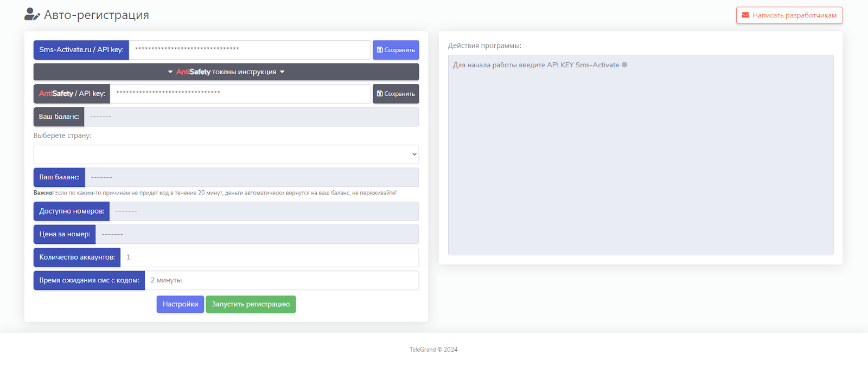Click the Время ожидания смс с кодом label
The image size is (868, 367).
(x=89, y=280)
